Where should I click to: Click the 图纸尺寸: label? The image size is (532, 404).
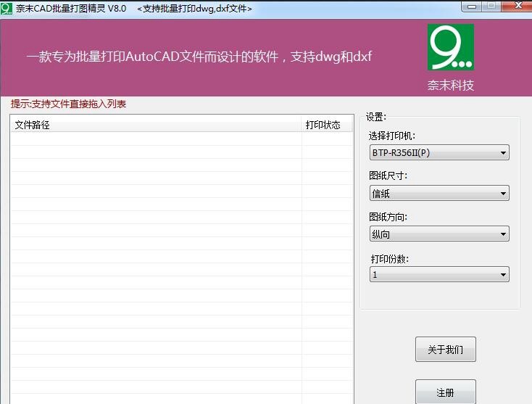[388, 176]
